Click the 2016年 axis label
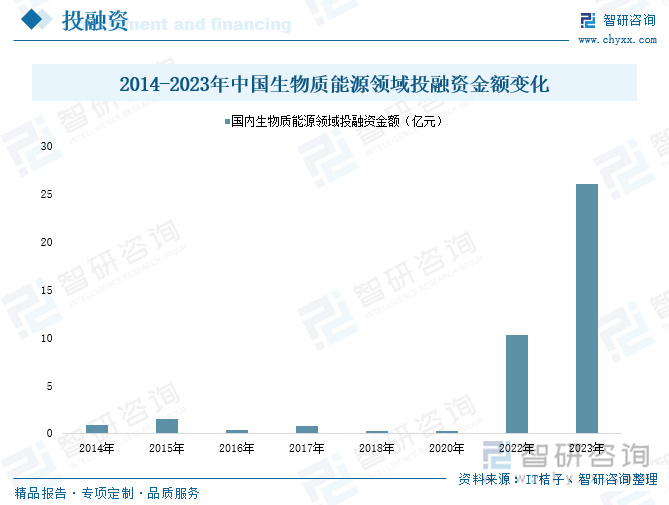Screen dimensions: 669x505 236,448
